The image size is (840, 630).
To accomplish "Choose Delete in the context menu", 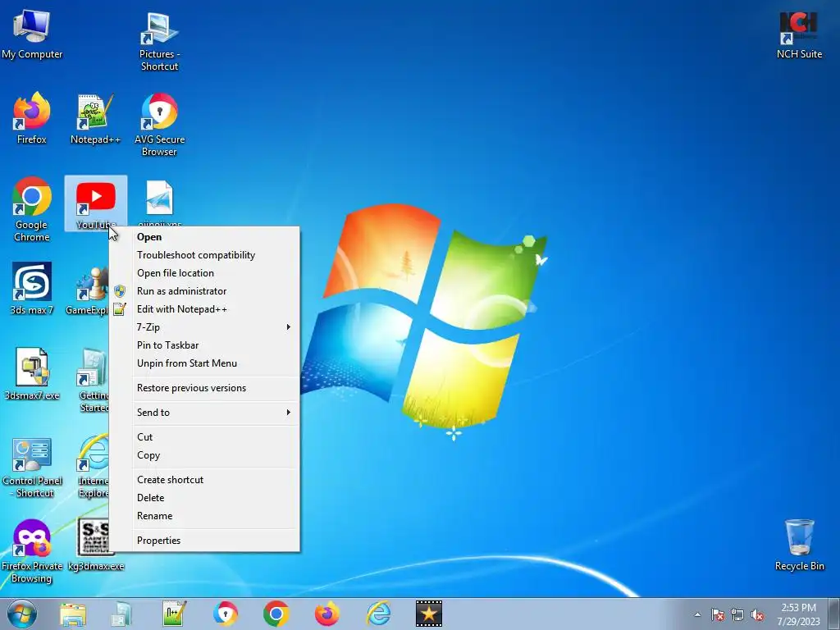I will click(204, 498).
